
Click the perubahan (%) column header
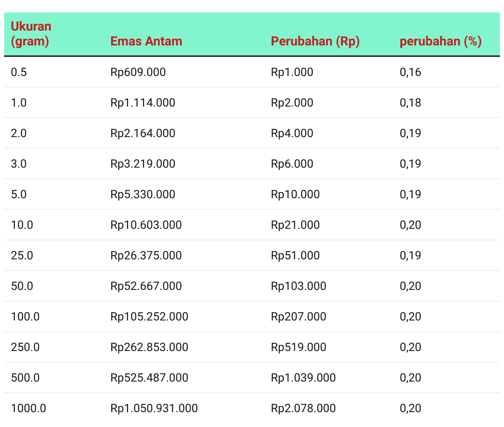click(x=441, y=41)
